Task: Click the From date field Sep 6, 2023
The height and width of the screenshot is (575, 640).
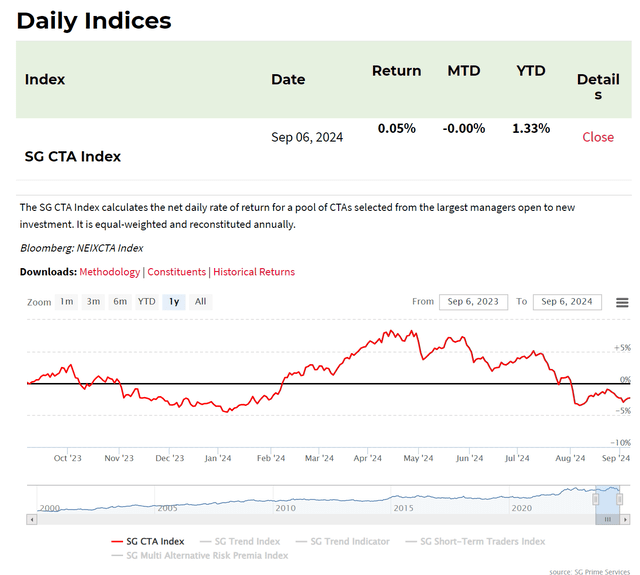Action: click(473, 302)
